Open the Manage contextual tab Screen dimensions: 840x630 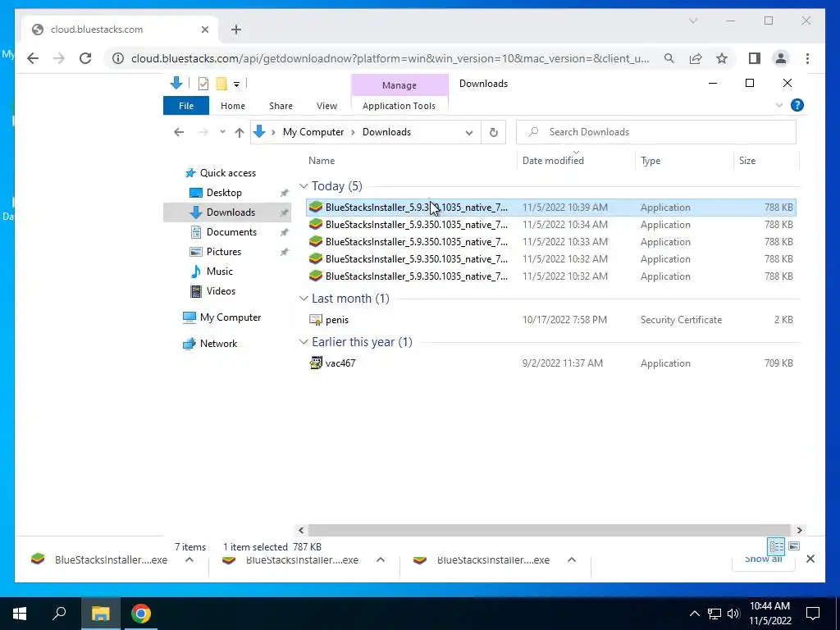click(x=399, y=85)
